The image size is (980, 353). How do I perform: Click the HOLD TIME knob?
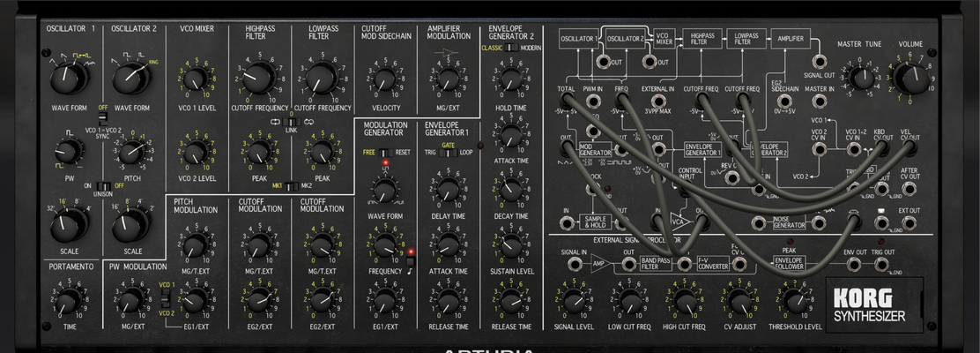pyautogui.click(x=511, y=79)
